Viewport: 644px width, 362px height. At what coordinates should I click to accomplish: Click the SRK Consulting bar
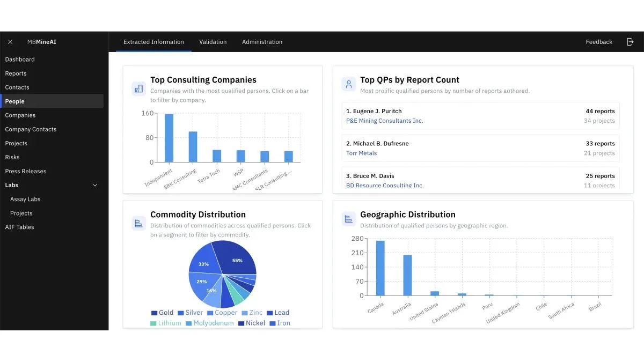(x=193, y=146)
